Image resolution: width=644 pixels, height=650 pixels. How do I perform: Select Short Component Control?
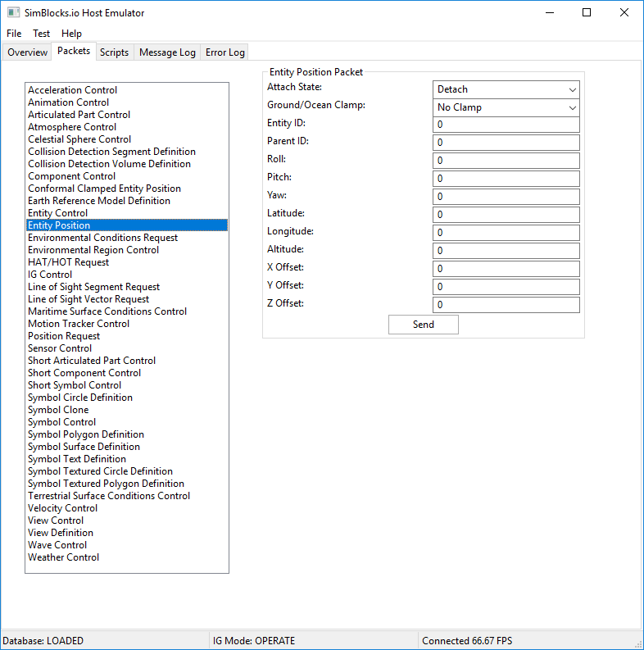(127, 373)
